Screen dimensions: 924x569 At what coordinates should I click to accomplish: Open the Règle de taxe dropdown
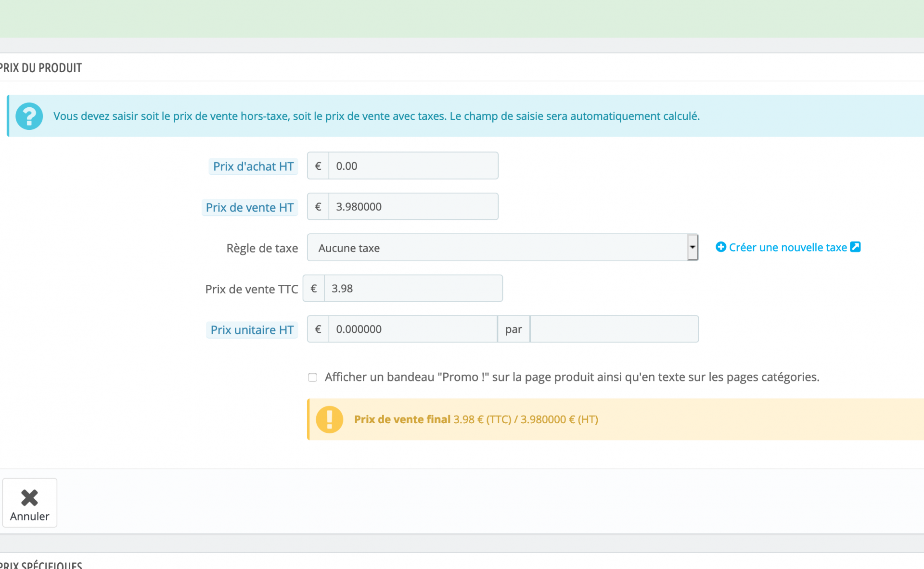click(502, 248)
